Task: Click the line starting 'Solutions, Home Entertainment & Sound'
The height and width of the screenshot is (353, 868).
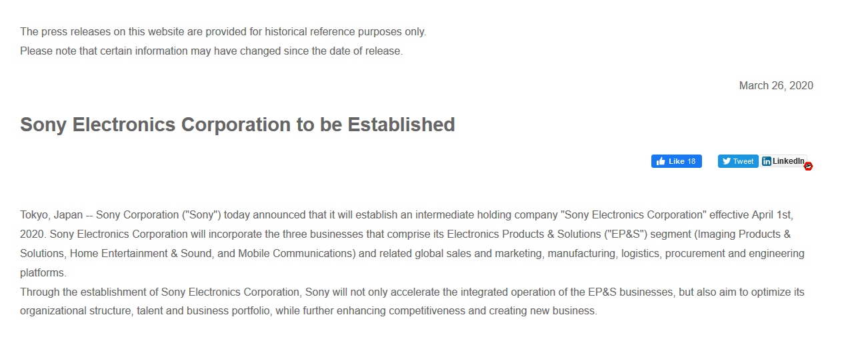Action: [x=412, y=254]
